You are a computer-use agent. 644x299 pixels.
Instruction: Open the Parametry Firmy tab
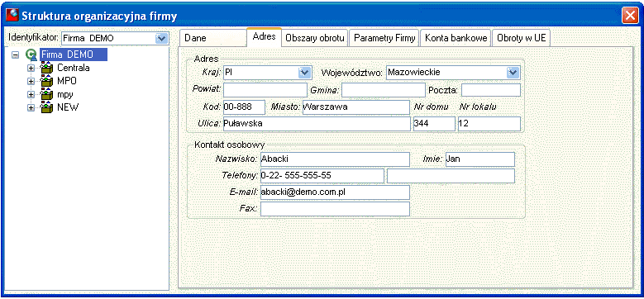384,38
